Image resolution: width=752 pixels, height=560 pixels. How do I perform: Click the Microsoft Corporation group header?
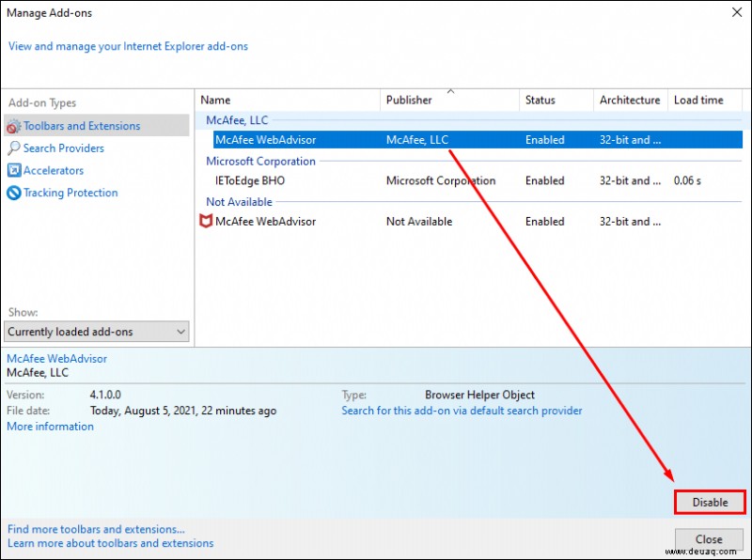(x=260, y=161)
